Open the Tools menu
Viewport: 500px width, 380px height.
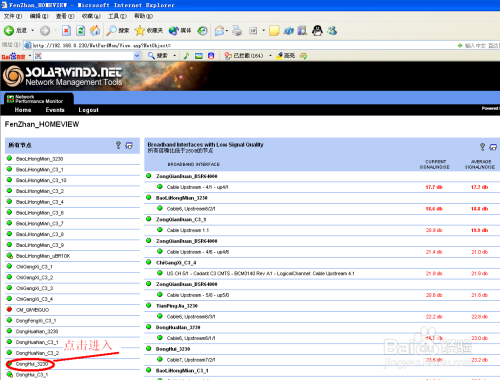(117, 16)
